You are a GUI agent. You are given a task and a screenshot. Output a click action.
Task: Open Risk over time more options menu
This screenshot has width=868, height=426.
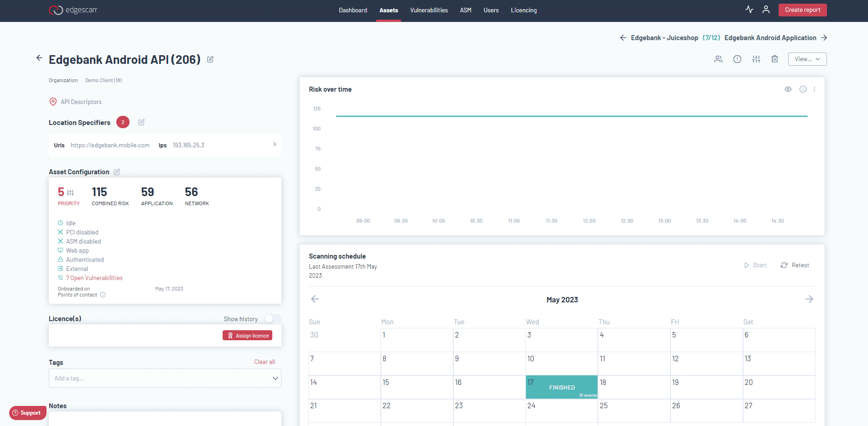pos(815,89)
